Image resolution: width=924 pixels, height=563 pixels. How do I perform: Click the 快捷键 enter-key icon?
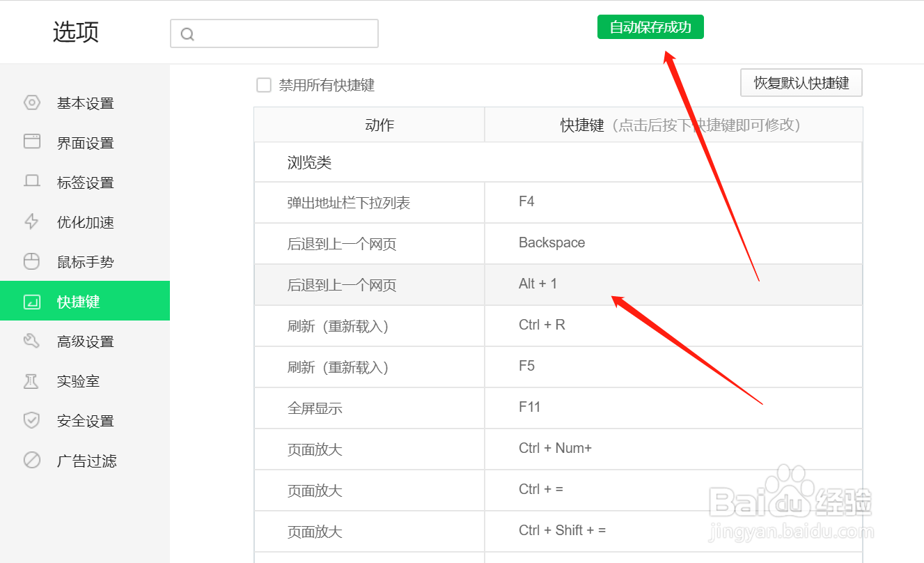click(x=32, y=301)
